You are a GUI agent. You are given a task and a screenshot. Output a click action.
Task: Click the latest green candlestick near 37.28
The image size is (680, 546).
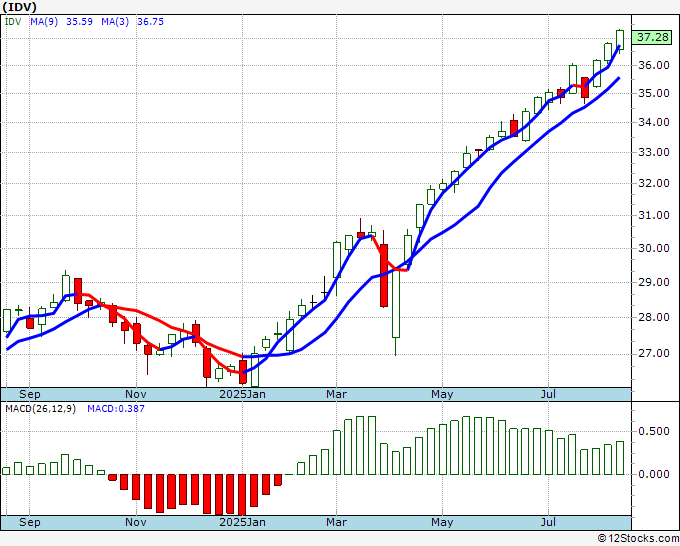coord(620,40)
